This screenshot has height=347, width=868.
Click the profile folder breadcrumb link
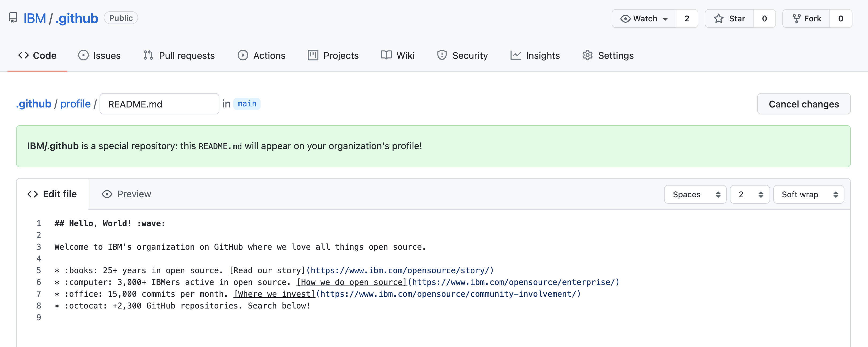[x=75, y=104]
